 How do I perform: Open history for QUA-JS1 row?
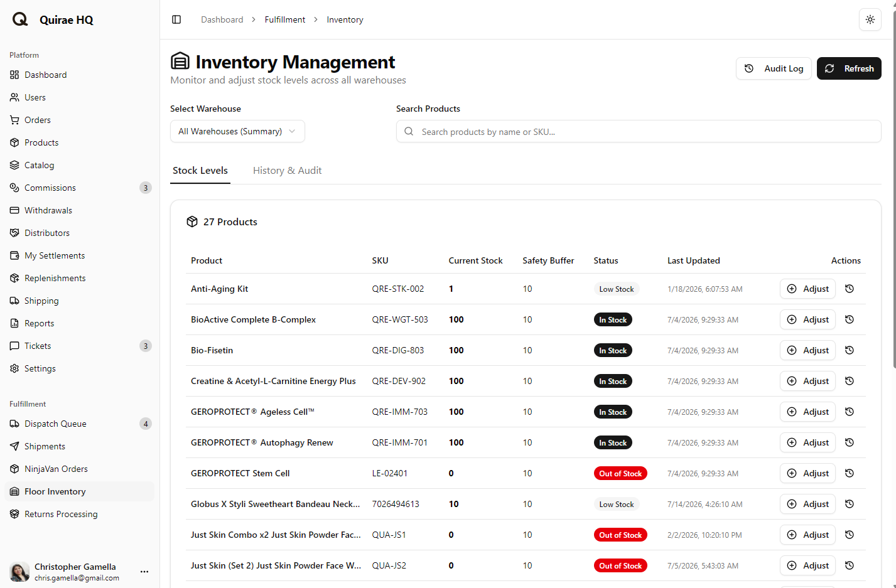point(850,535)
